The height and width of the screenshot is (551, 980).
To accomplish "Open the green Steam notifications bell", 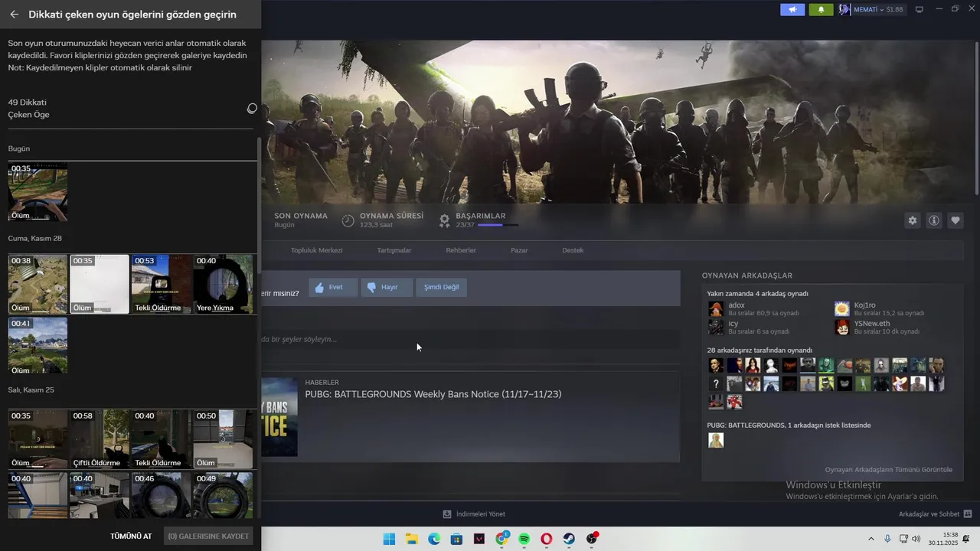I will tap(822, 9).
